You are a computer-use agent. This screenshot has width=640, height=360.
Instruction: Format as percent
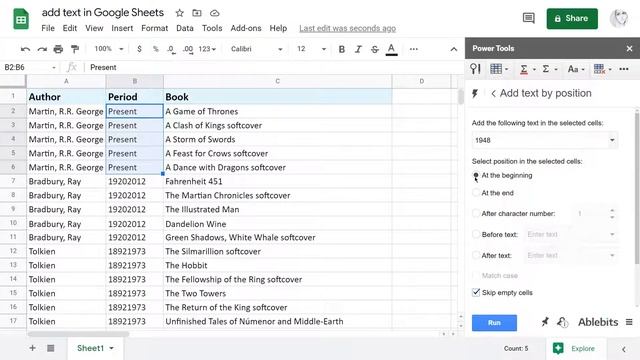156,49
